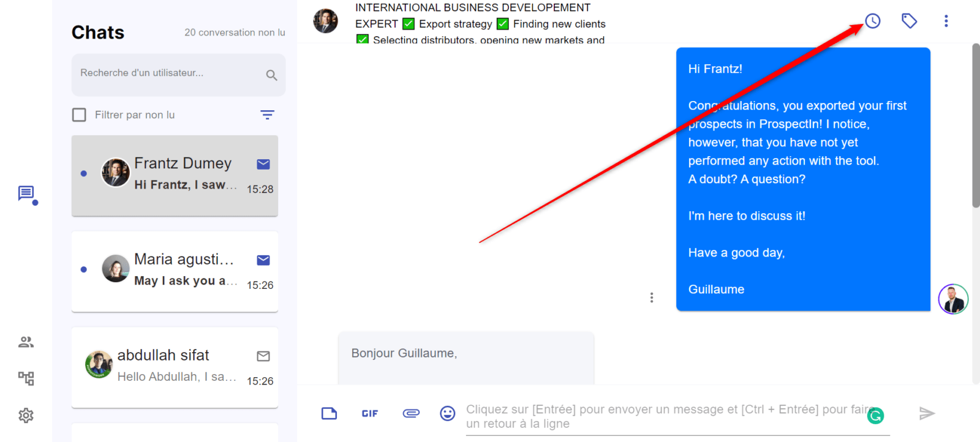The image size is (980, 442).
Task: Click the Grammarly icon in message box
Action: (x=876, y=416)
